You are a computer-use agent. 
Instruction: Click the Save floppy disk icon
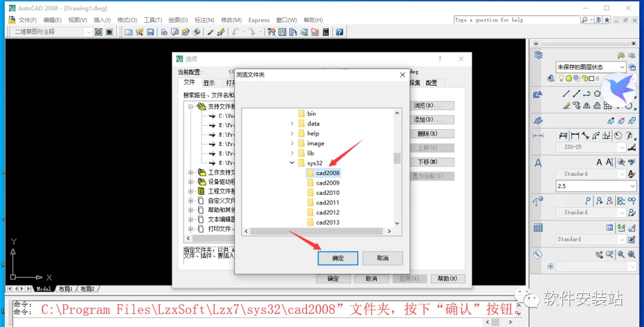point(150,32)
